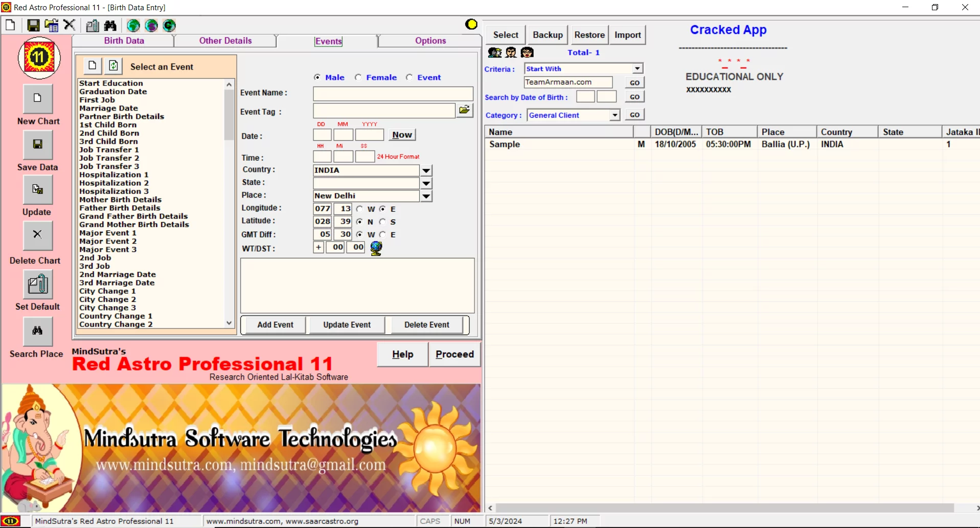Click the male faces filter icon
This screenshot has height=528, width=980.
point(511,52)
